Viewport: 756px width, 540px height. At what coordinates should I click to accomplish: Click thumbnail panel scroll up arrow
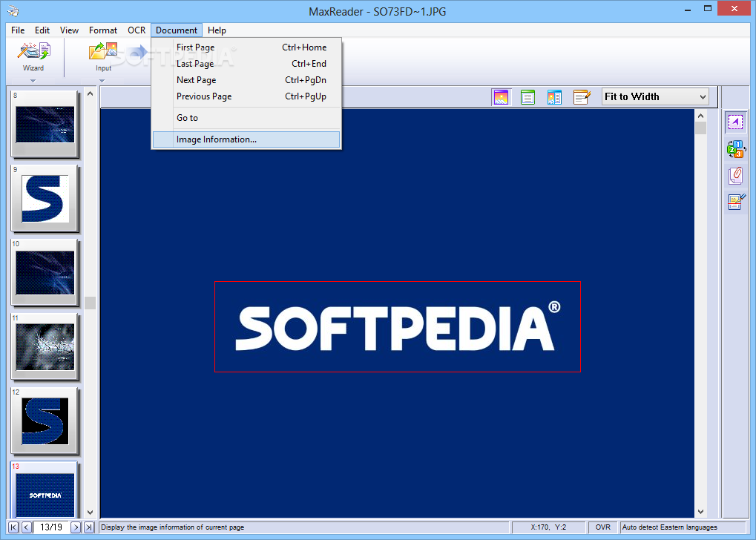91,93
